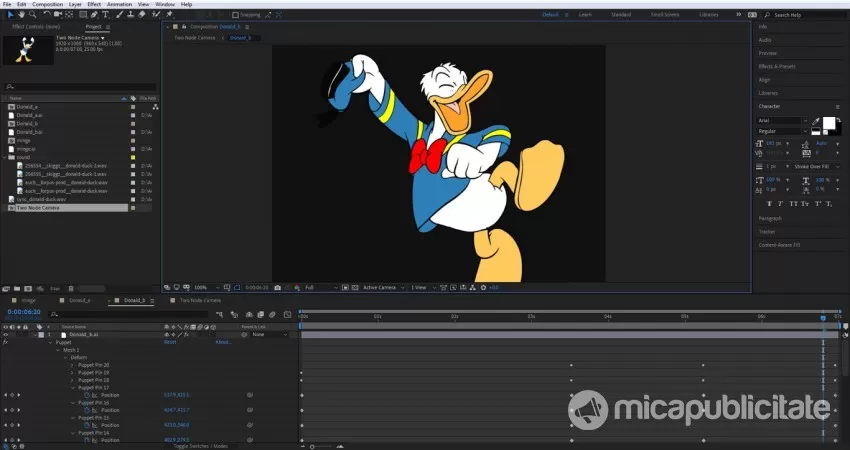This screenshot has width=850, height=450.
Task: Toggle Puppet Pin 15 Position stopwatch
Action: pyautogui.click(x=87, y=426)
